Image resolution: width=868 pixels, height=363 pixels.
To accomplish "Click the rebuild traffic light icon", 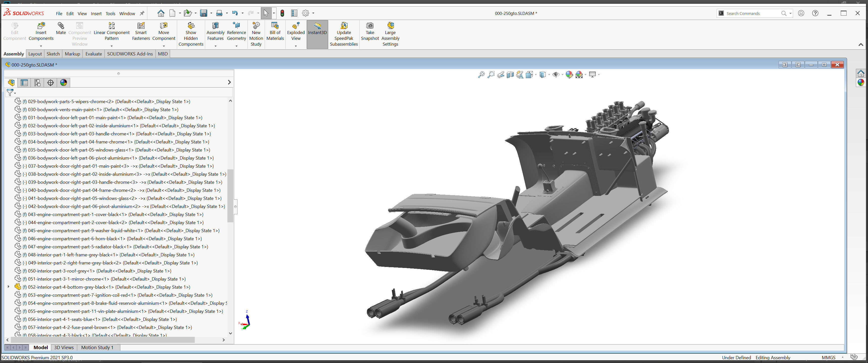I will (x=282, y=13).
